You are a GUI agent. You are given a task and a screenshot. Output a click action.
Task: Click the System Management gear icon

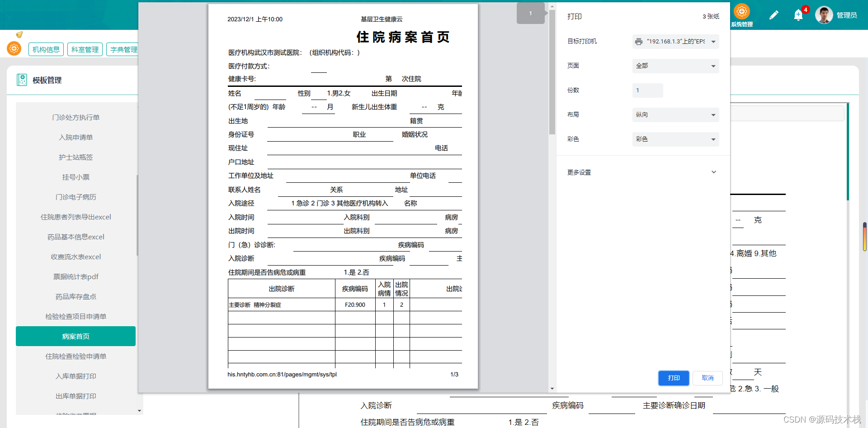coord(742,11)
